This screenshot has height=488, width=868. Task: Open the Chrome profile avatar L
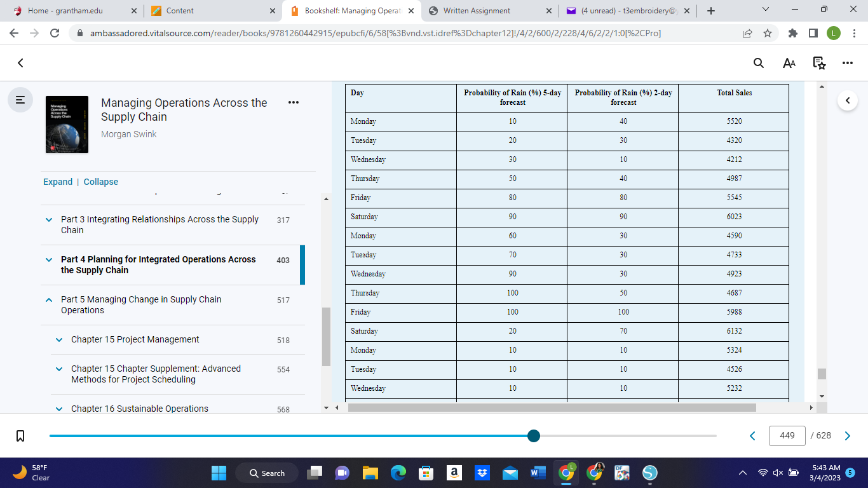pos(833,33)
